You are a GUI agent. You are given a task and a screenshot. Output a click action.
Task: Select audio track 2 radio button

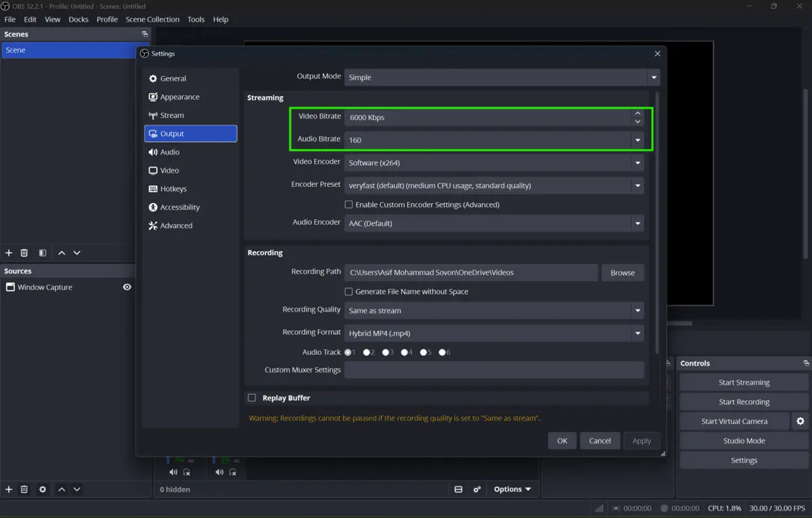367,352
